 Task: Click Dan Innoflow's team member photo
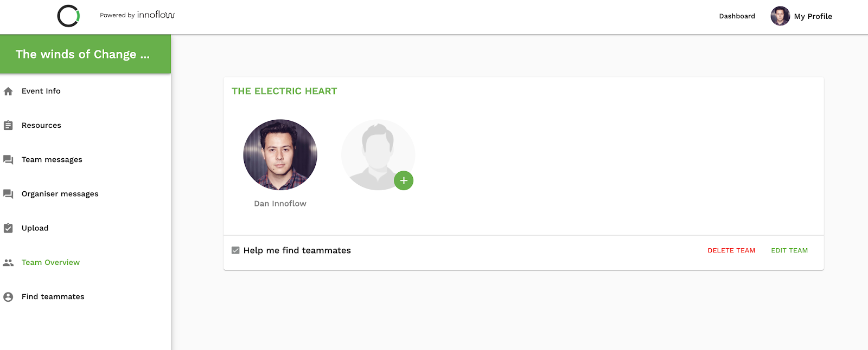[280, 155]
